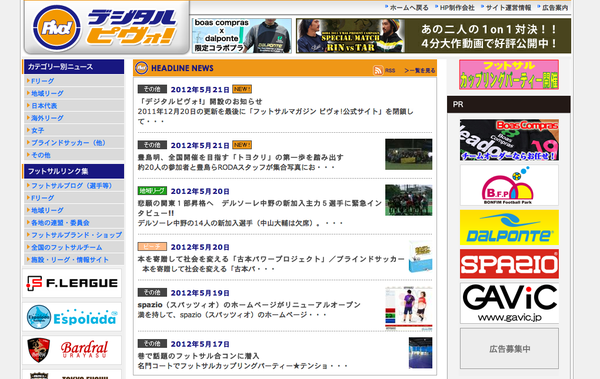Screen dimensions: 600x379
Task: Select その他 category in sidebar
Action: (41, 155)
